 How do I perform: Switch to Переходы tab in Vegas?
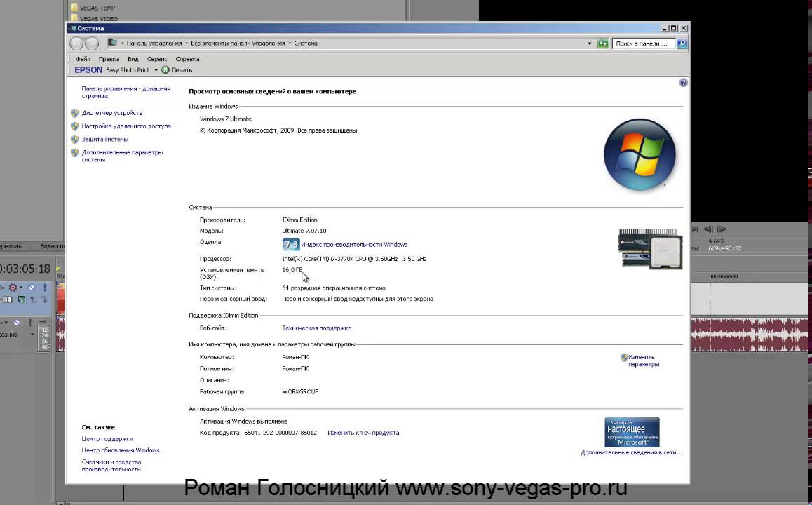pyautogui.click(x=11, y=246)
